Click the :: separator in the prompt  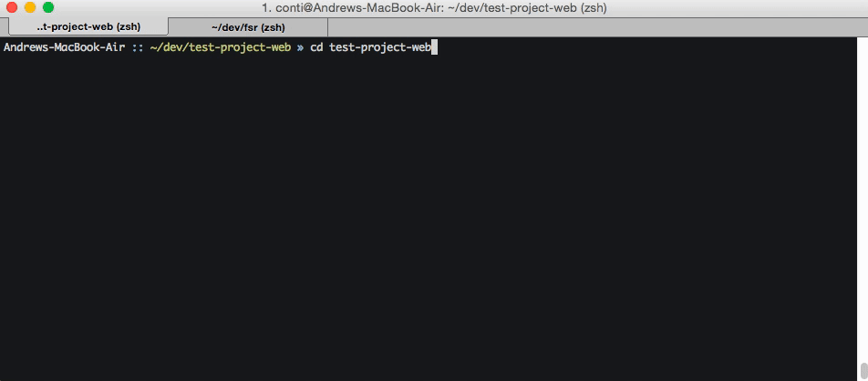[138, 48]
